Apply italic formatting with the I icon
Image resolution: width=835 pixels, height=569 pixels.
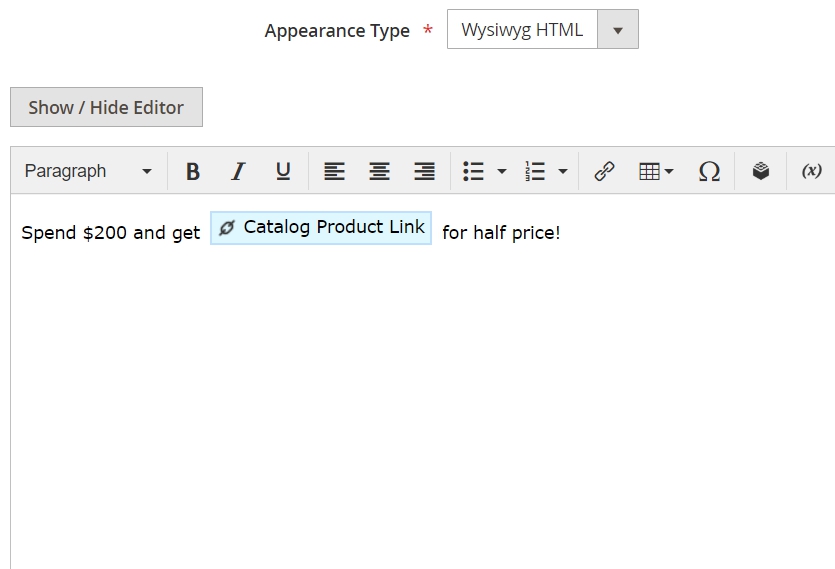(238, 171)
